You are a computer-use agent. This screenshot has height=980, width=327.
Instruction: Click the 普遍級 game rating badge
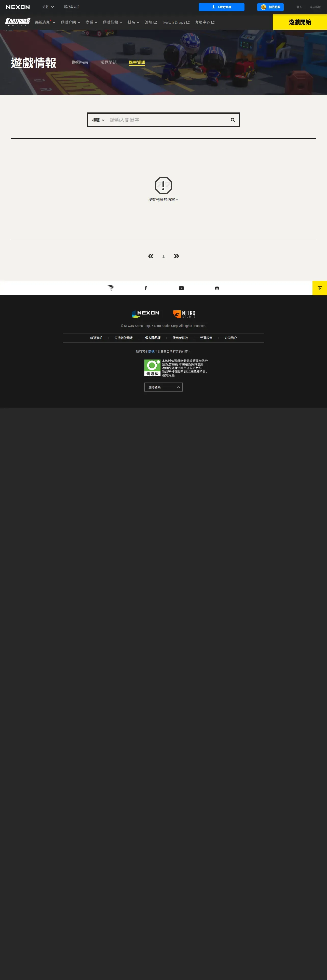(x=152, y=367)
